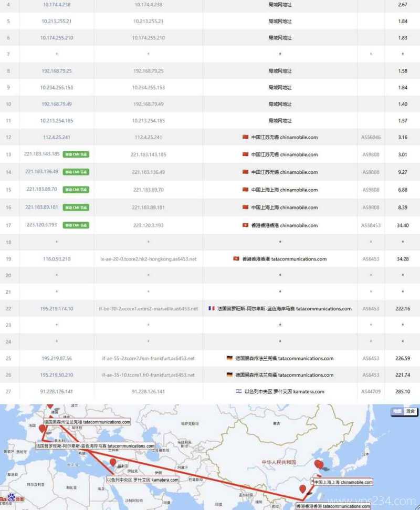Viewport: 420px width, 510px height.
Task: Click the 移动CMI节点 badge on hop 17
Action: point(75,225)
